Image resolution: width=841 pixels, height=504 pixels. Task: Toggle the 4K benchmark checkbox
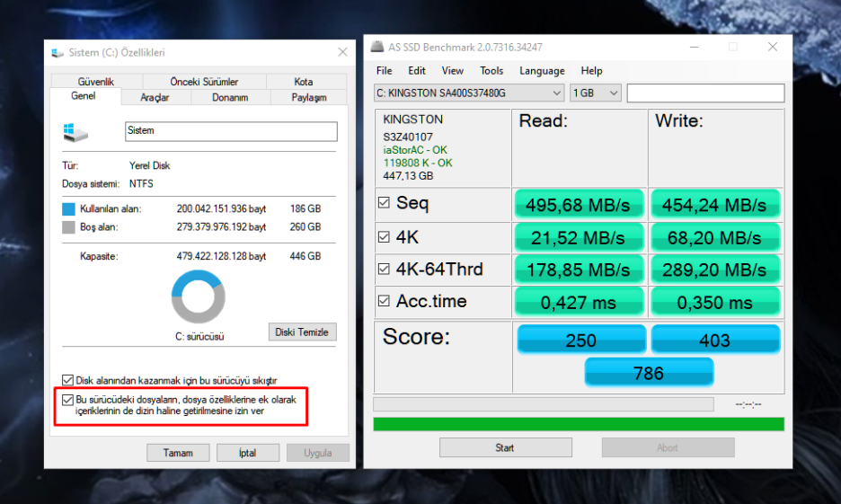pos(384,237)
